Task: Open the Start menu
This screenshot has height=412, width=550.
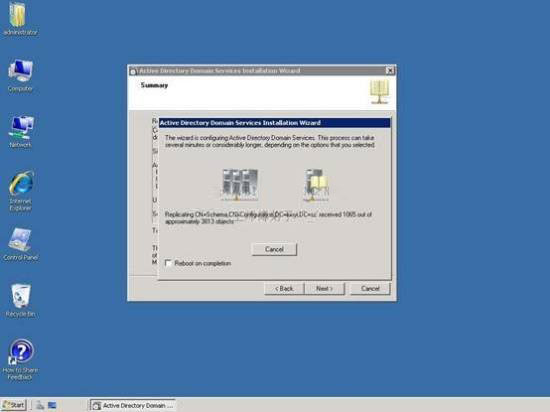Action: point(14,405)
